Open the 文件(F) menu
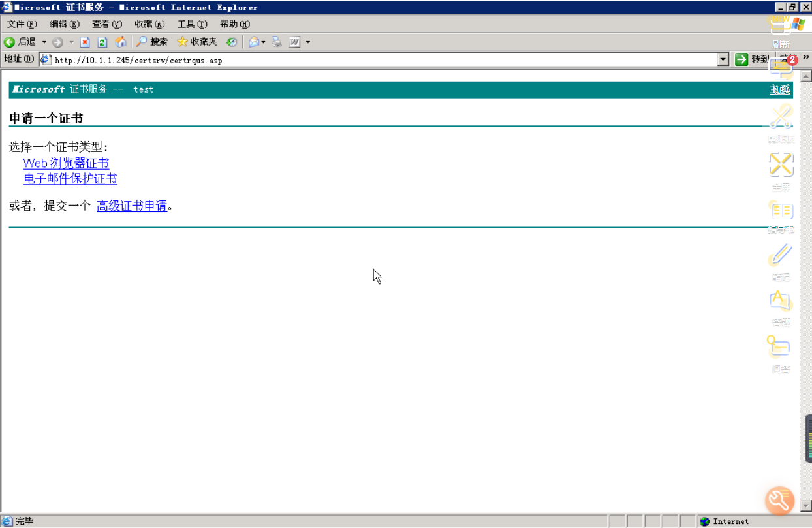 pyautogui.click(x=22, y=24)
